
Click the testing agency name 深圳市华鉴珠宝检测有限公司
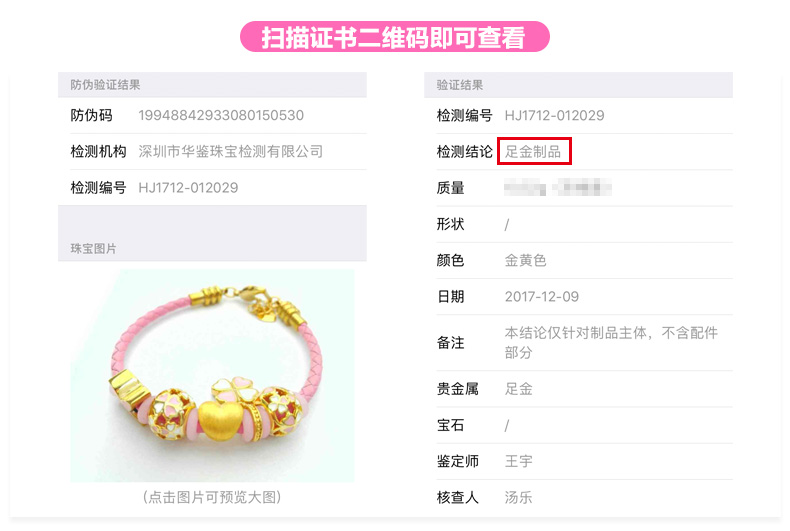point(231,152)
